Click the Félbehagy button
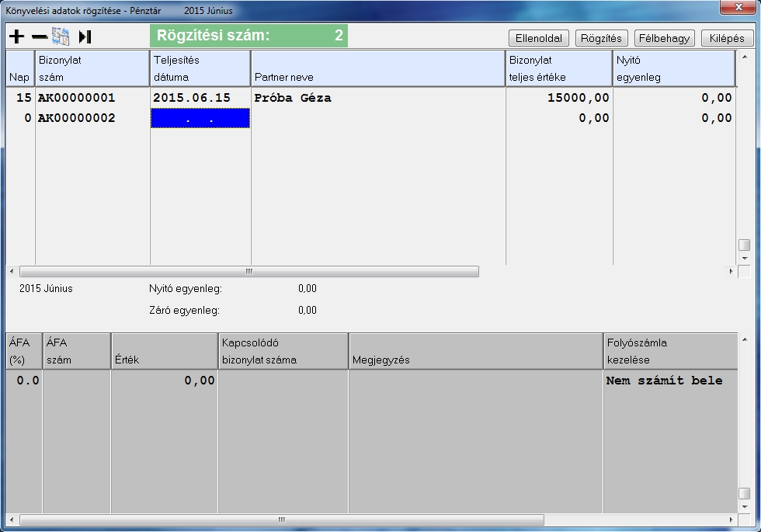 pyautogui.click(x=664, y=38)
